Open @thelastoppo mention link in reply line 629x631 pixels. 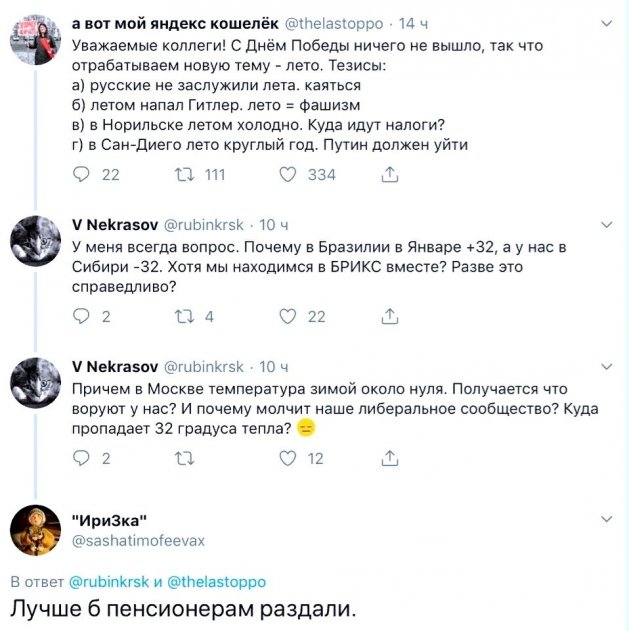pyautogui.click(x=217, y=581)
